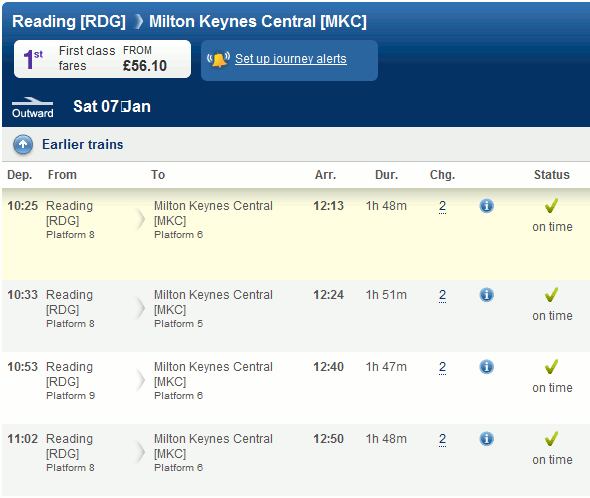
Task: Click the green tick for 11:02 train
Action: pyautogui.click(x=551, y=438)
